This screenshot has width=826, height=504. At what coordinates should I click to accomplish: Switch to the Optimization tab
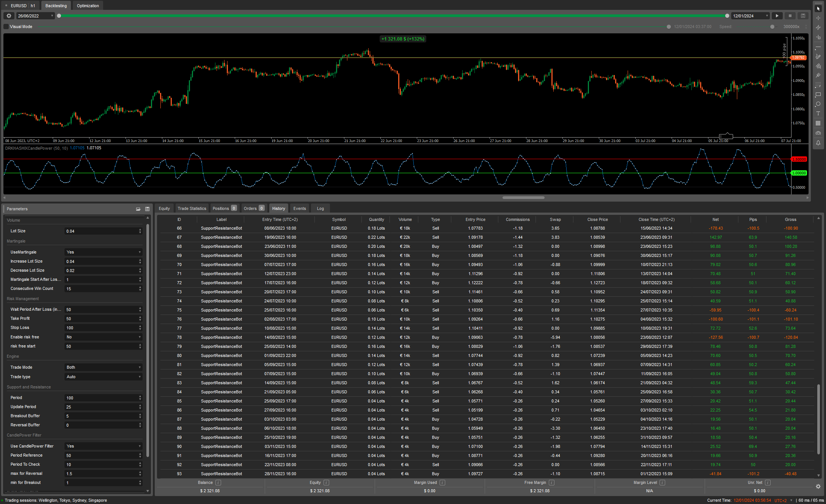click(x=88, y=5)
